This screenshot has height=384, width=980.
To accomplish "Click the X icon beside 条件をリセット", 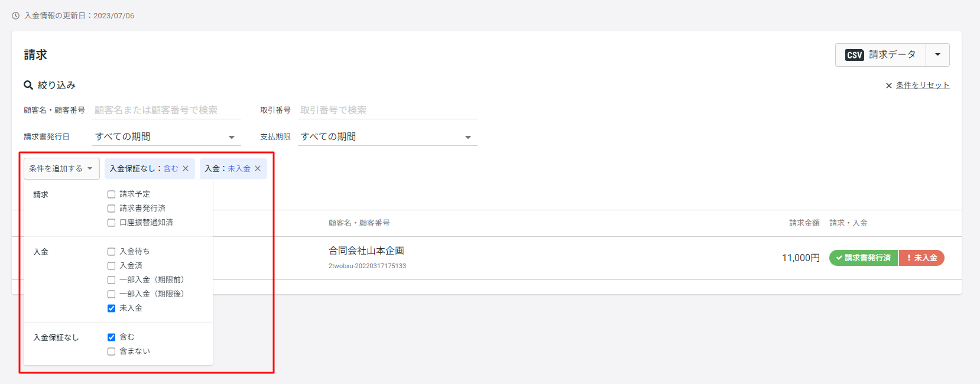I will pyautogui.click(x=888, y=86).
